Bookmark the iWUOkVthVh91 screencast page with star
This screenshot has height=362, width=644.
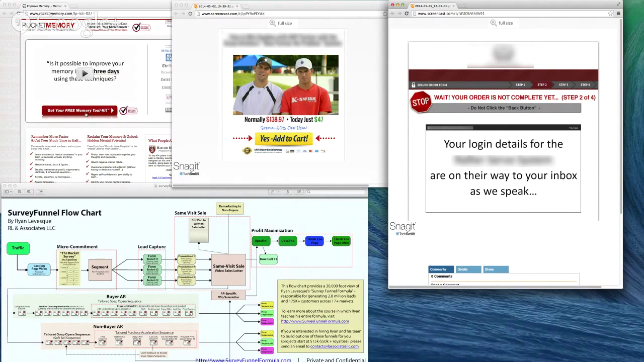(x=610, y=14)
